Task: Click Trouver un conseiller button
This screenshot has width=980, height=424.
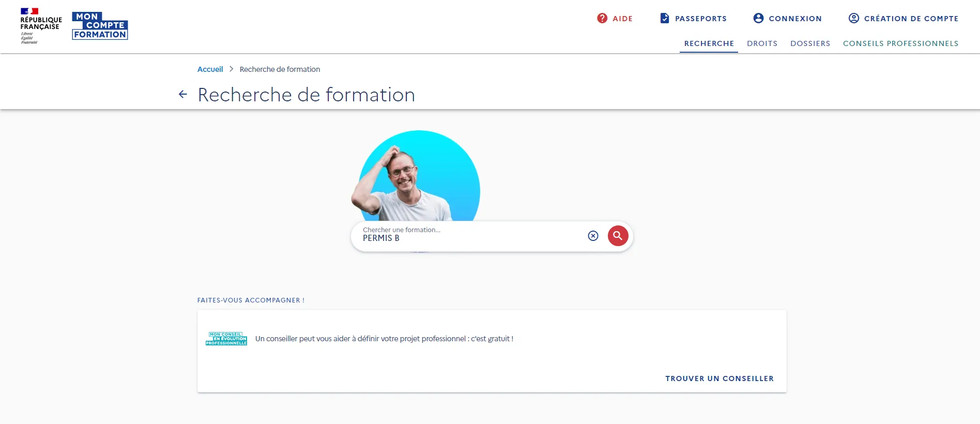Action: (719, 378)
